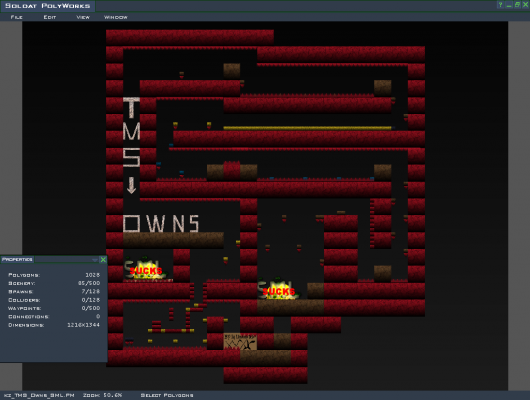Minimize the PolyWorks window

pyautogui.click(x=509, y=5)
